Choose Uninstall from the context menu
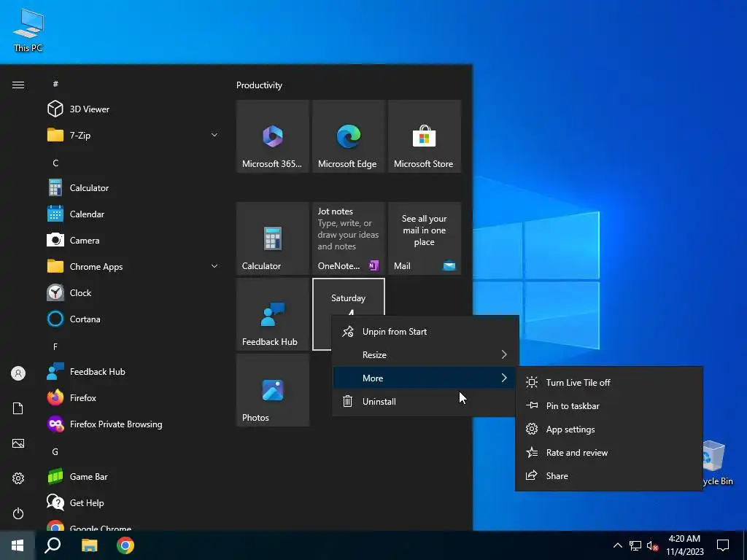Viewport: 747px width, 560px height. coord(425,402)
